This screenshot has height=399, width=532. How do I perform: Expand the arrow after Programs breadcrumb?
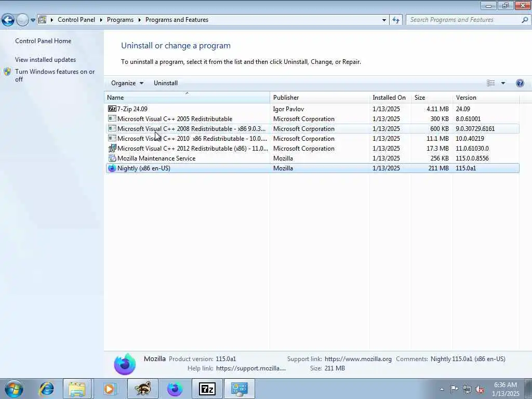pyautogui.click(x=139, y=20)
